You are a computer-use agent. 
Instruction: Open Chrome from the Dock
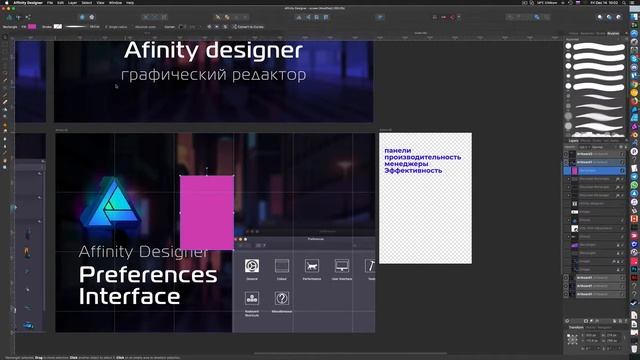point(634,84)
